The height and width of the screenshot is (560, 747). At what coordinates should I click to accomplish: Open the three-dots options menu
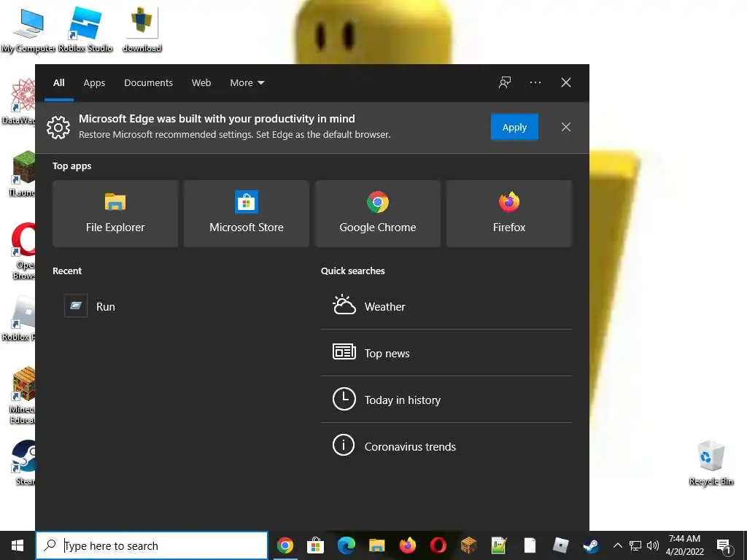point(535,82)
